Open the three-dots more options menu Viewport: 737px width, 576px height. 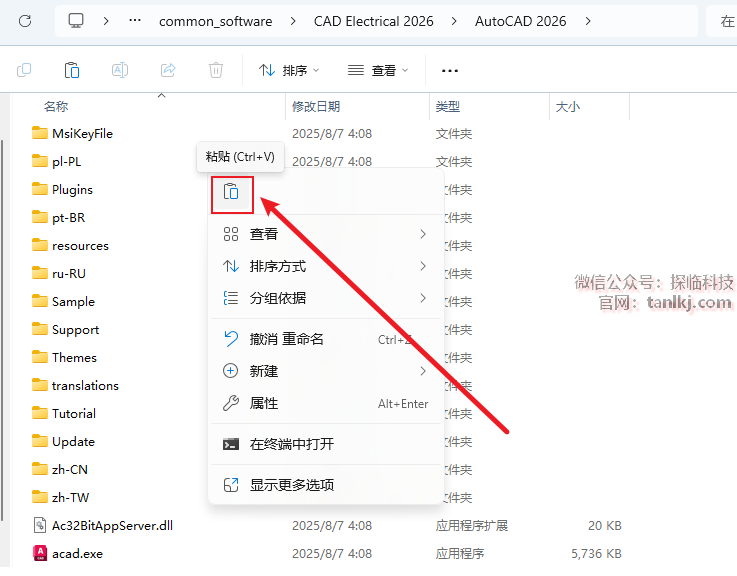pyautogui.click(x=450, y=70)
